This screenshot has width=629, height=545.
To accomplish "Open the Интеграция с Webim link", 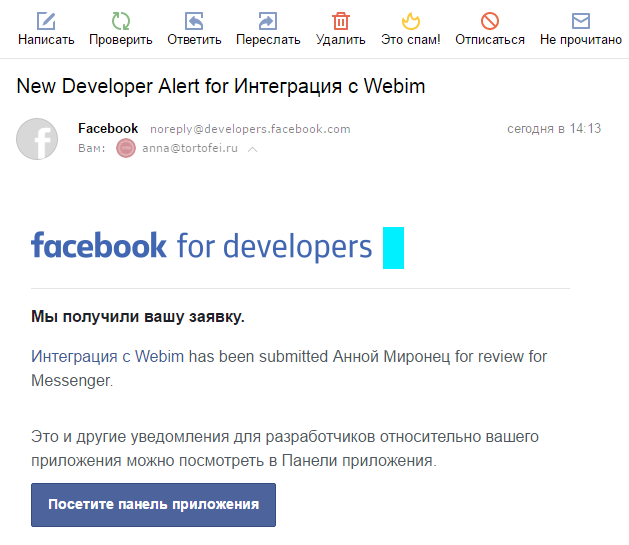I will click(108, 356).
